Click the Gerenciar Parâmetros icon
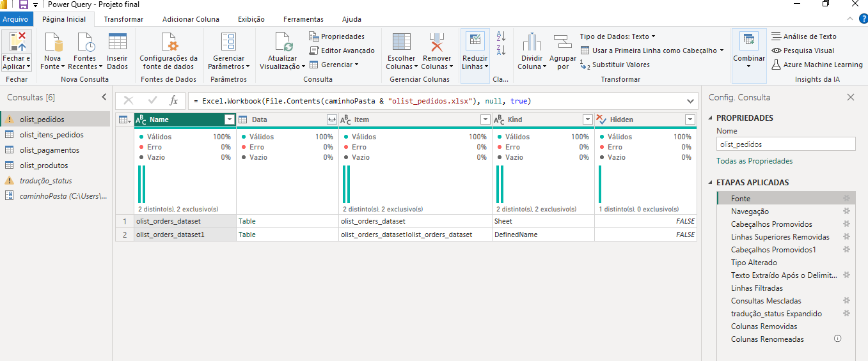Screen dimensions: 868x361 (x=228, y=42)
